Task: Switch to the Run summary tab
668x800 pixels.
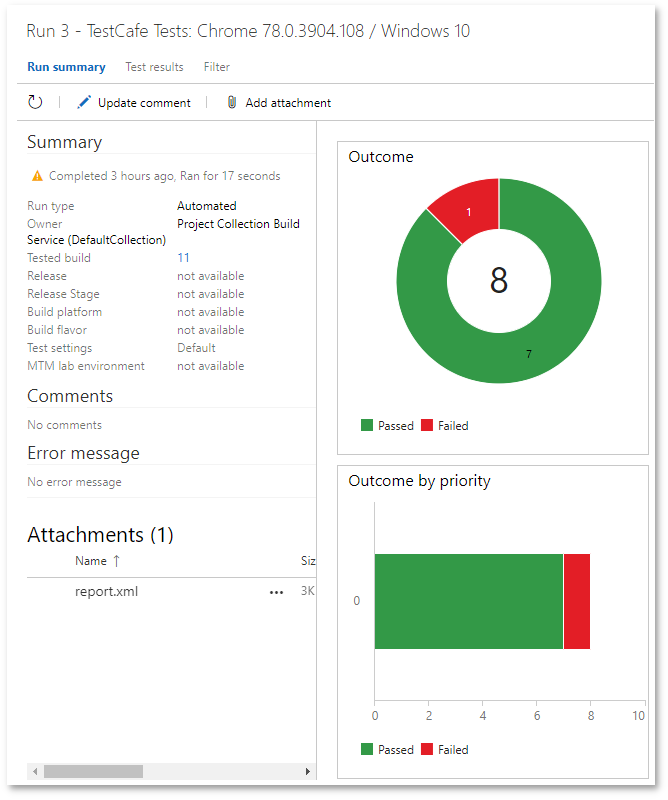Action: tap(66, 67)
